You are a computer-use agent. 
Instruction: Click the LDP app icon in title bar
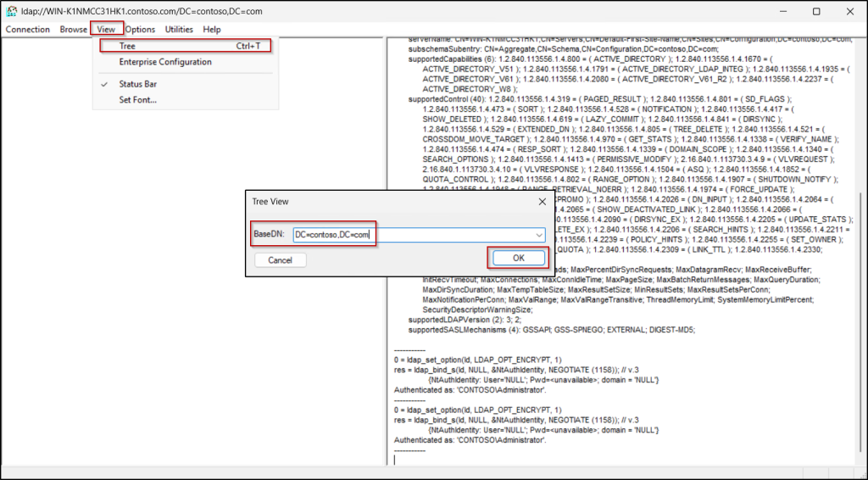(x=11, y=12)
